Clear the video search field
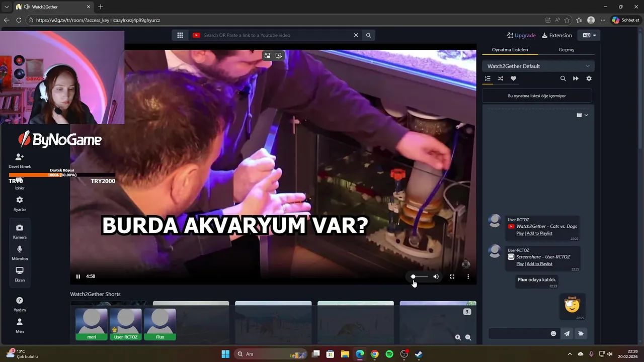This screenshot has width=644, height=362. coord(356,35)
